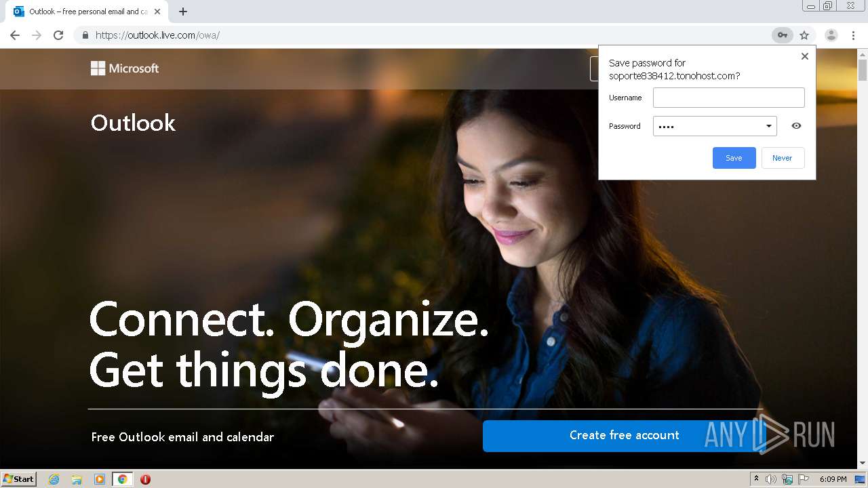This screenshot has height=488, width=868.
Task: Open the volume tray icon
Action: 771,479
